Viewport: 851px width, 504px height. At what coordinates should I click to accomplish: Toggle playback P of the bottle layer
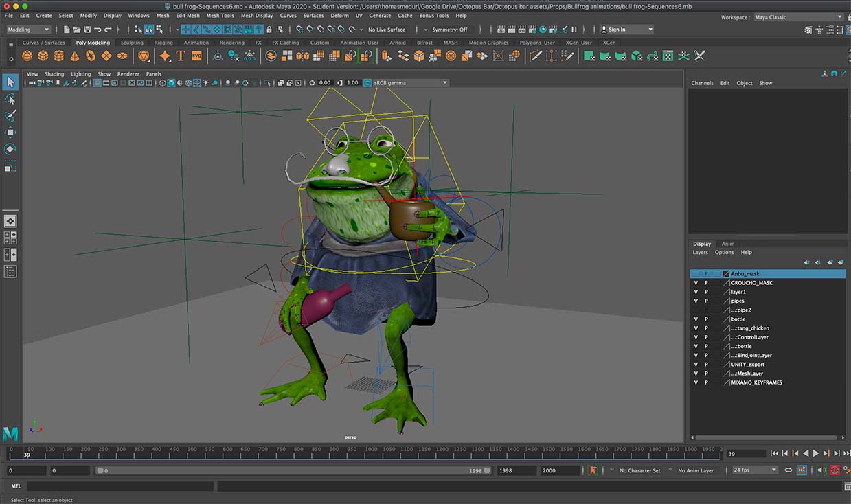tap(706, 319)
